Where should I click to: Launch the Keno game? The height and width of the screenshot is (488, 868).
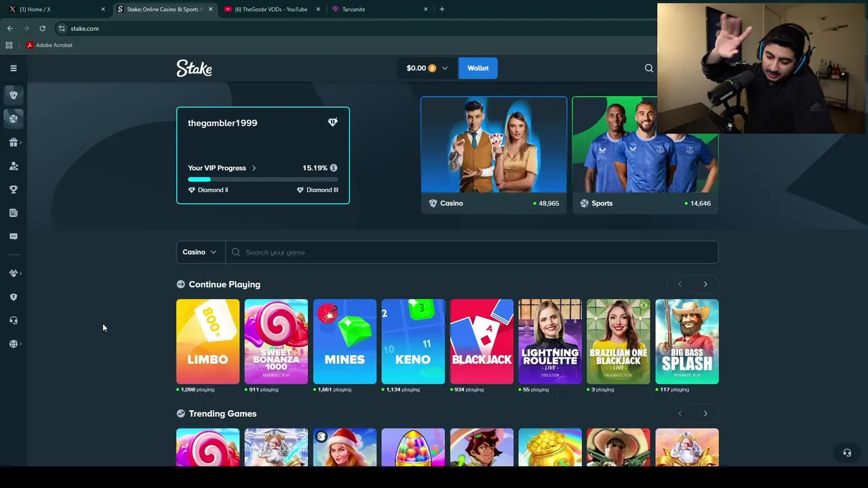[413, 342]
